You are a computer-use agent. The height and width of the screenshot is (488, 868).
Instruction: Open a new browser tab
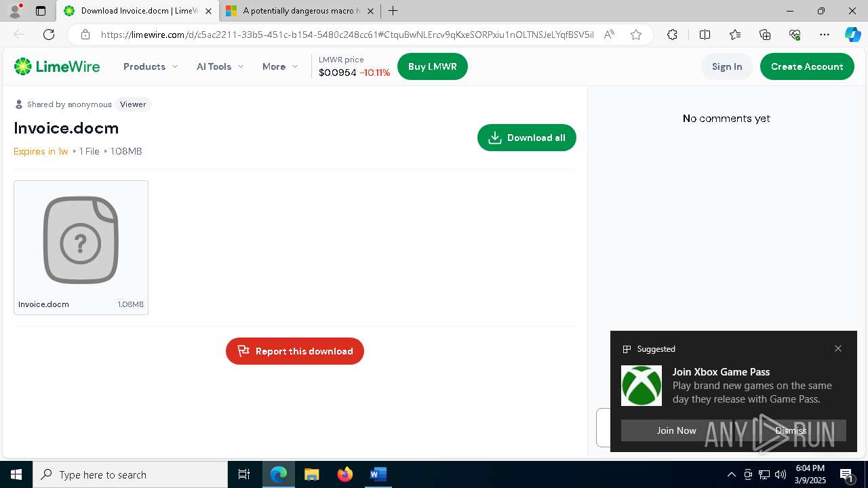pyautogui.click(x=393, y=11)
